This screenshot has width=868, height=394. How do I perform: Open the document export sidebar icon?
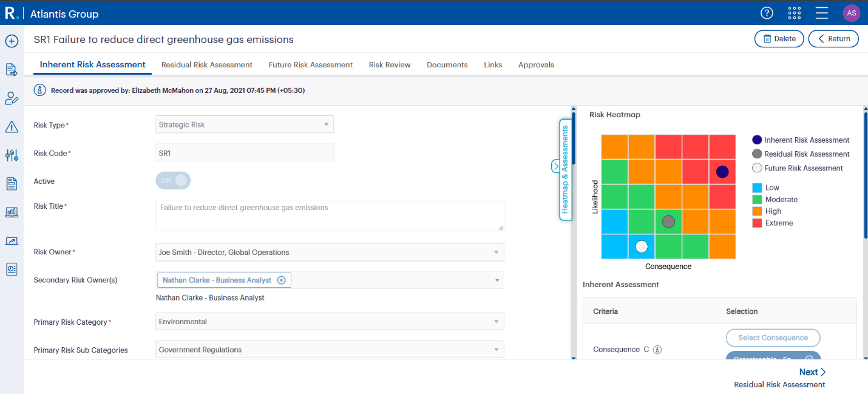(12, 69)
